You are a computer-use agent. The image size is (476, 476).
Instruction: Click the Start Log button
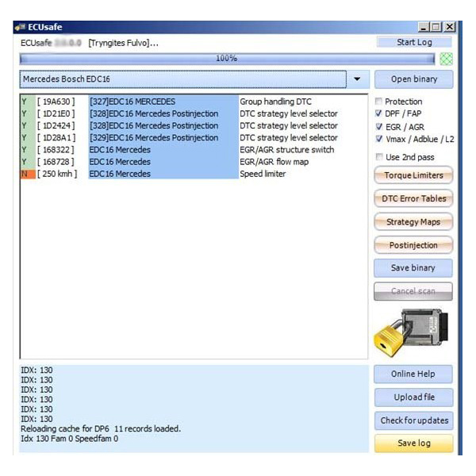pyautogui.click(x=413, y=43)
